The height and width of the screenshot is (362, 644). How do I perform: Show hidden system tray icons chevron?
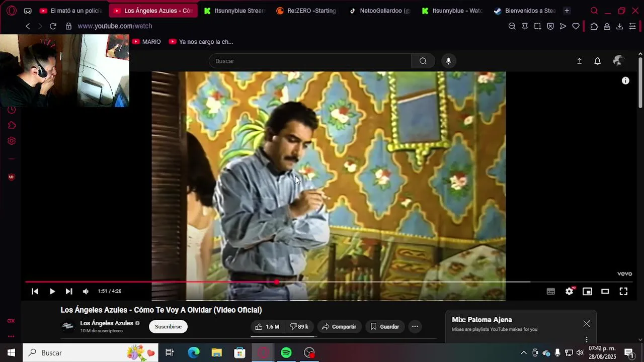tap(523, 353)
